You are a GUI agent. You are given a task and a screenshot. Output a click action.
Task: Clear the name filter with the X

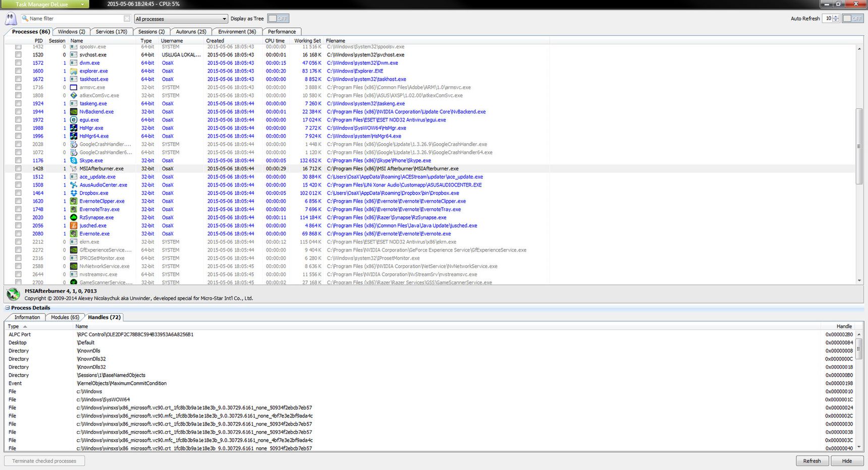pos(127,19)
